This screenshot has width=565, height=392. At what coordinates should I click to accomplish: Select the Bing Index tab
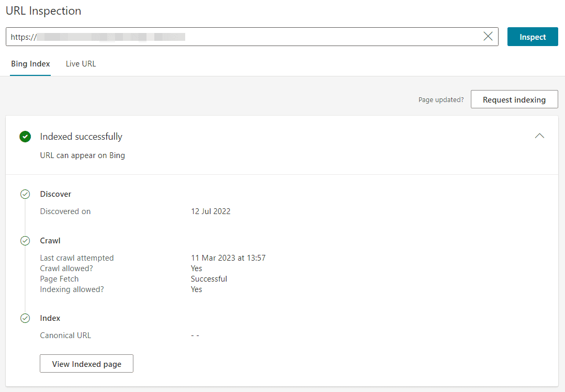click(30, 63)
